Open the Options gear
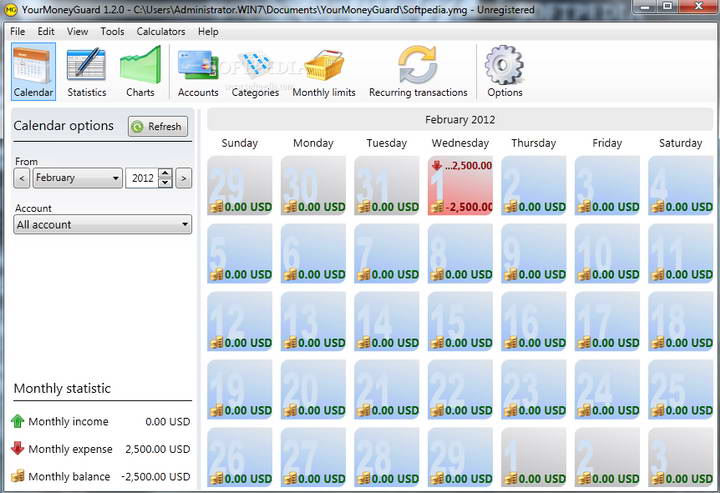 (505, 72)
